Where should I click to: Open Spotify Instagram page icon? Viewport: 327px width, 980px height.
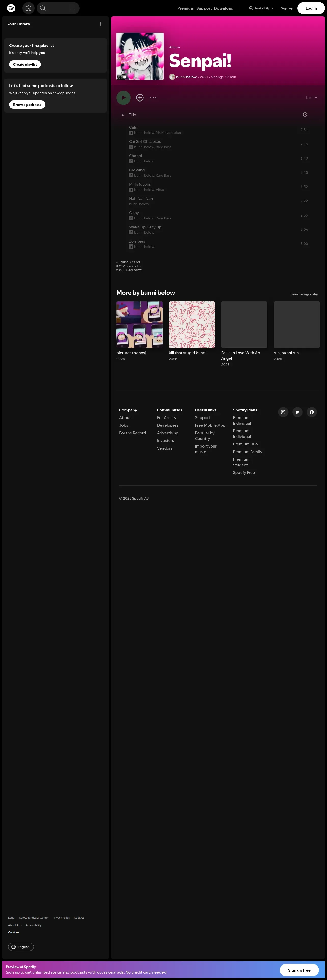pyautogui.click(x=283, y=412)
